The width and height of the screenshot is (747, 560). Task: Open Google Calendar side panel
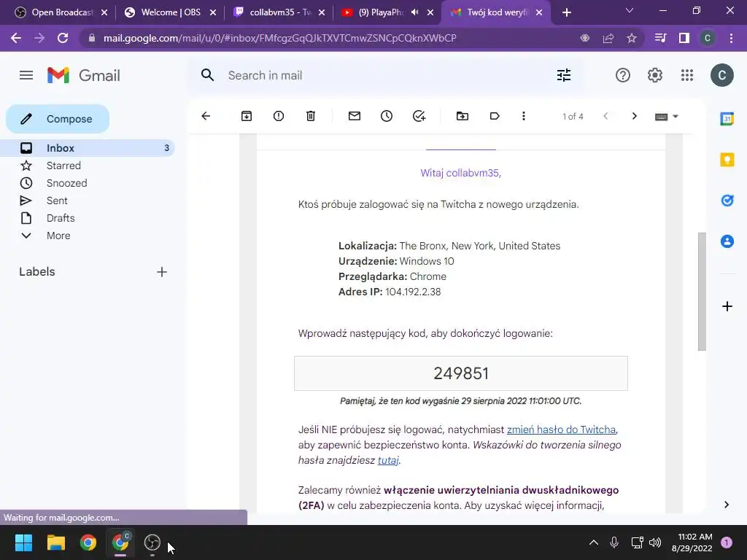[x=727, y=119]
